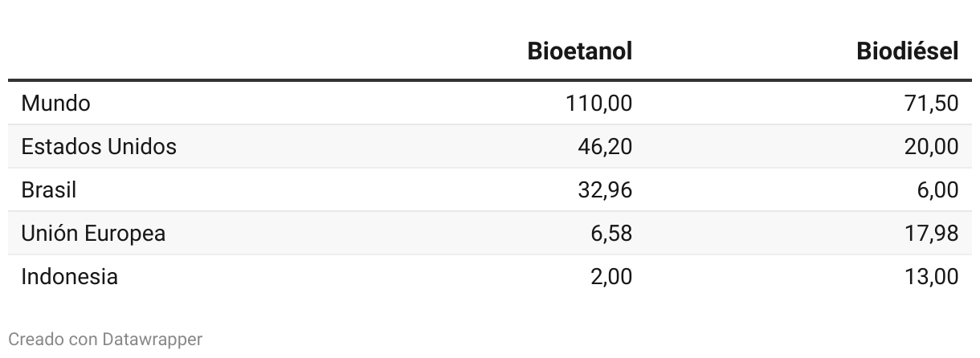This screenshot has height=358, width=980.
Task: Open the Creado con Datawrapper credit
Action: click(105, 340)
